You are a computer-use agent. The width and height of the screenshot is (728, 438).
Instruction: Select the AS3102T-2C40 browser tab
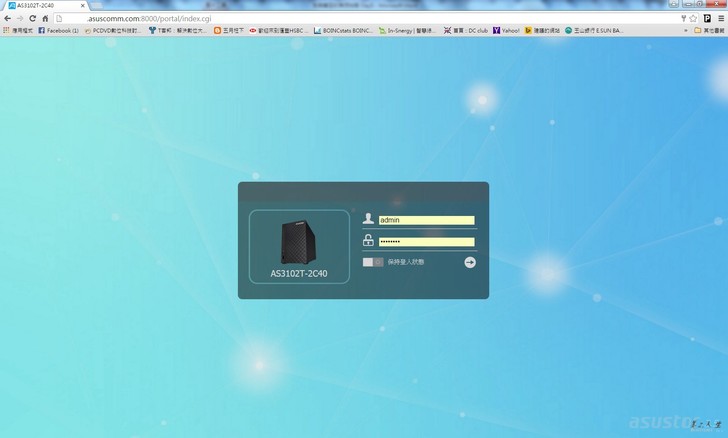(x=46, y=6)
